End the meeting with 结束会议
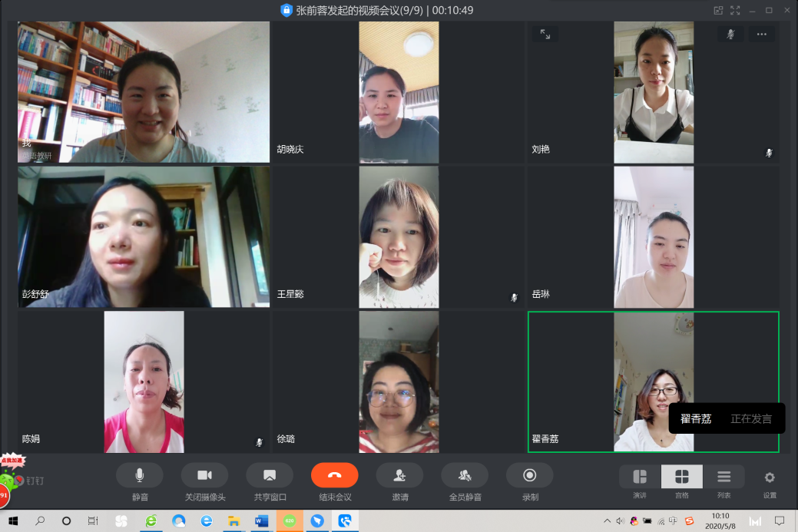 click(x=334, y=475)
